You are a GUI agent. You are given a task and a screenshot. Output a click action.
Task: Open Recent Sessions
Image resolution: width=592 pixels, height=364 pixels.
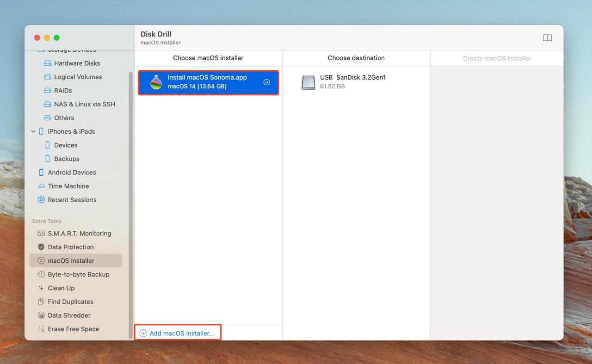tap(72, 200)
